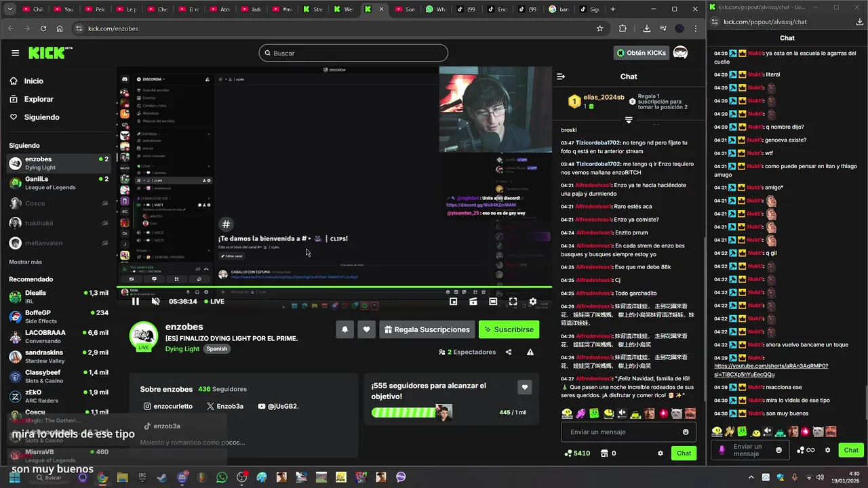Viewport: 868px width, 488px height.
Task: Expand the Mostrar más followed list
Action: [25, 262]
